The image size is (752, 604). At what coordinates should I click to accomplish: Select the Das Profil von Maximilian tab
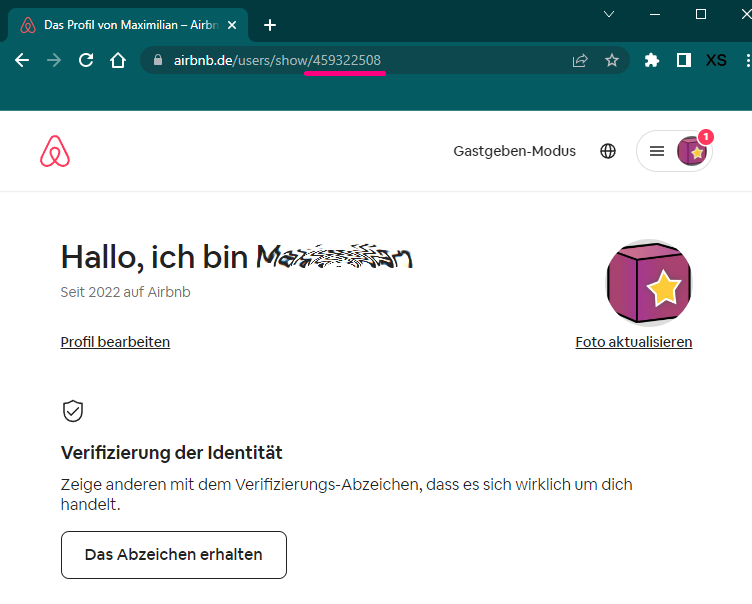click(x=128, y=25)
